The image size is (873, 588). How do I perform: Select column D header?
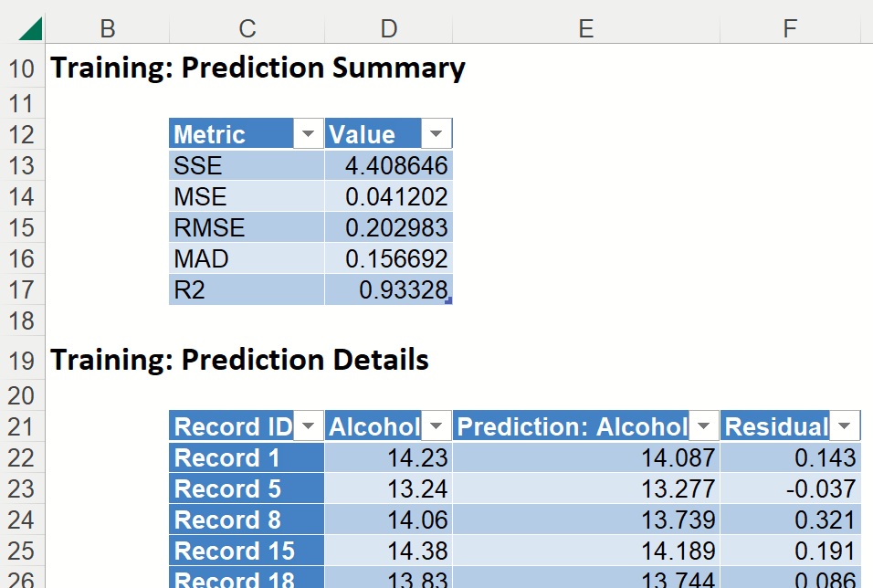point(388,29)
